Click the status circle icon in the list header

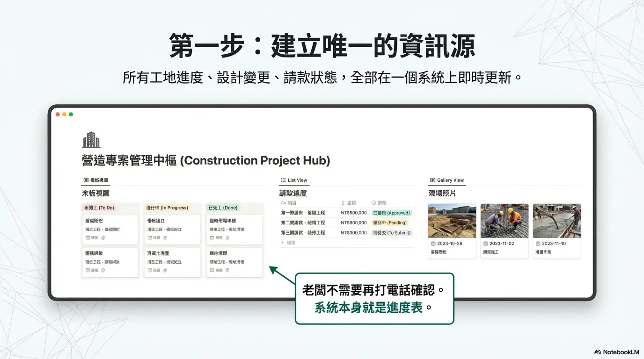pyautogui.click(x=373, y=203)
